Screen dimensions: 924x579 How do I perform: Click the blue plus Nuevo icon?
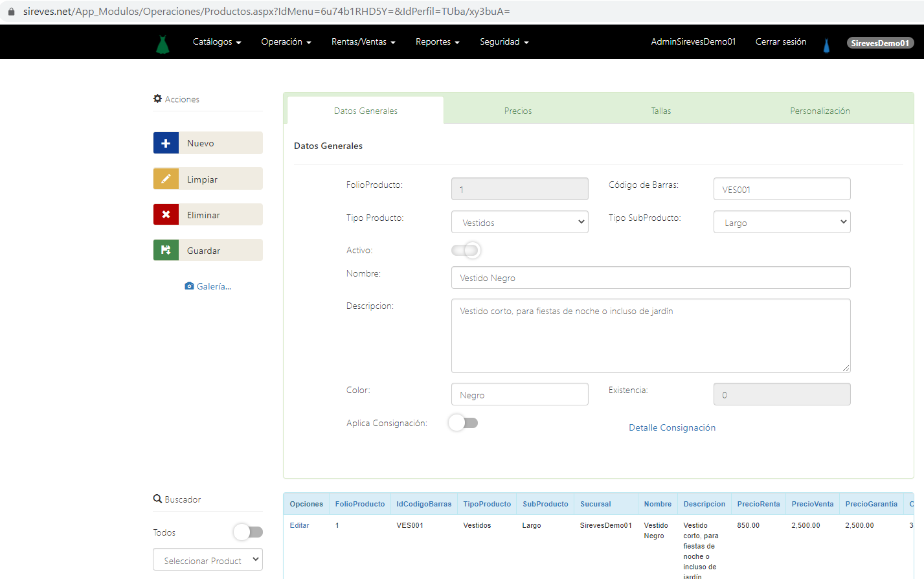point(166,143)
